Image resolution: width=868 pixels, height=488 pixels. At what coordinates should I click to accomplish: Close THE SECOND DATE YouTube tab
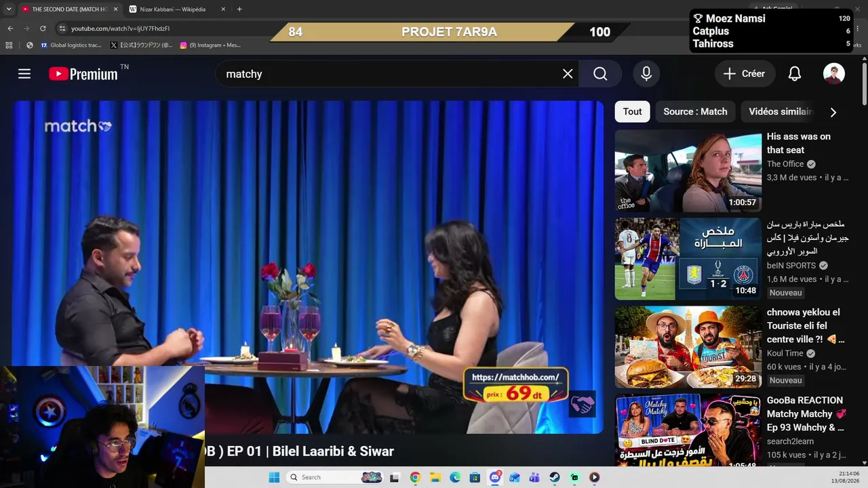click(115, 9)
